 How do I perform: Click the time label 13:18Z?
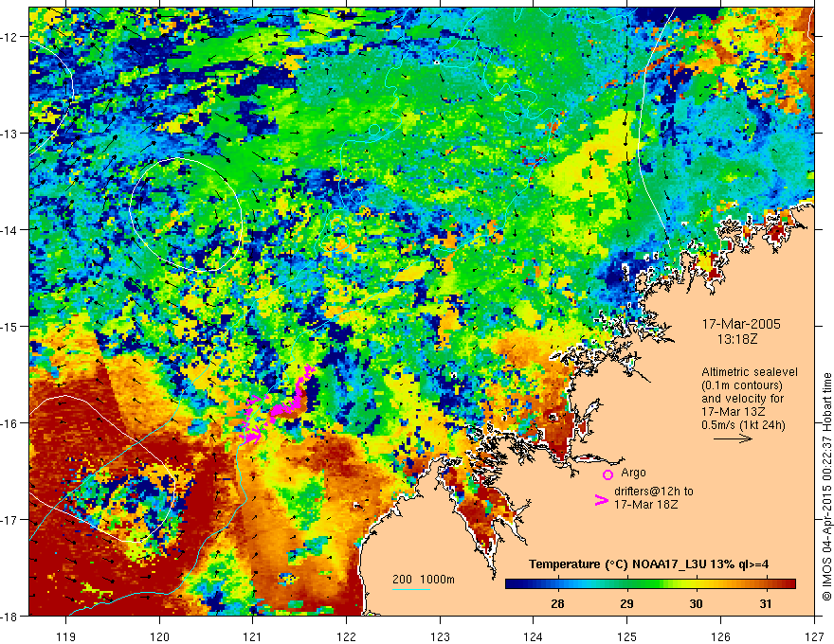[736, 339]
